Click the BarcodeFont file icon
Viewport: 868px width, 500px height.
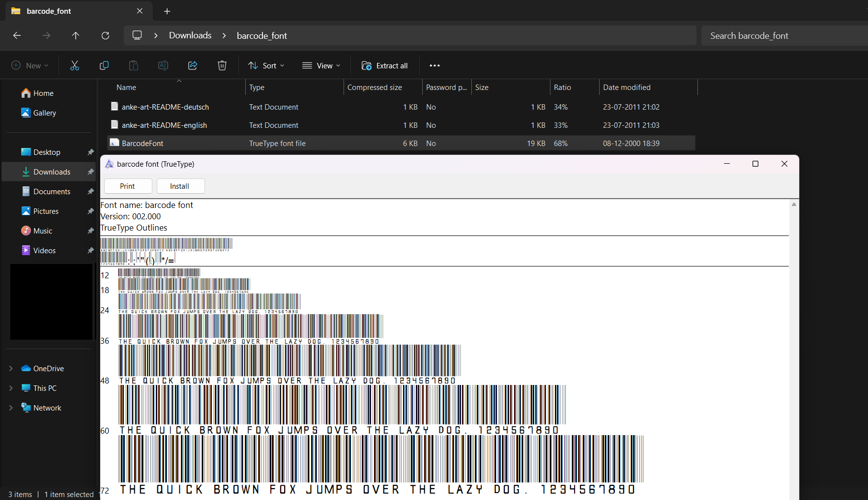pos(115,143)
